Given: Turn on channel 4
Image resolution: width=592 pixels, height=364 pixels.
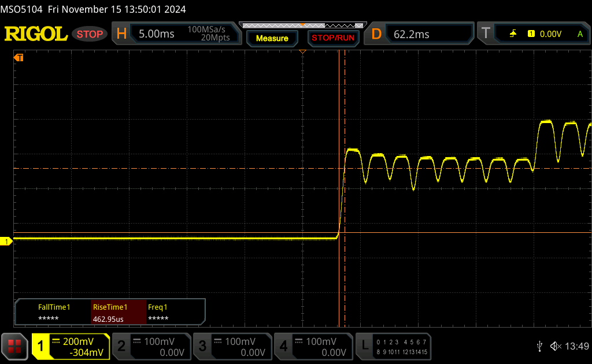Looking at the screenshot, I should pos(312,346).
